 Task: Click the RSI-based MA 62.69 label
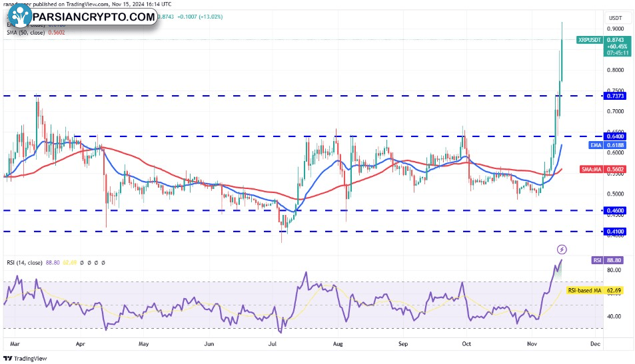[x=594, y=290]
